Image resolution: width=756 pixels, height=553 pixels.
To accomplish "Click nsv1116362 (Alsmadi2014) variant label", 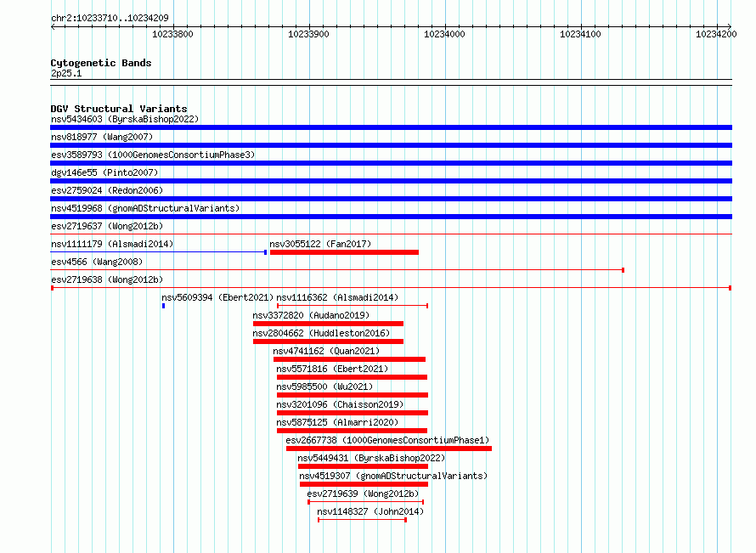I will coord(337,297).
